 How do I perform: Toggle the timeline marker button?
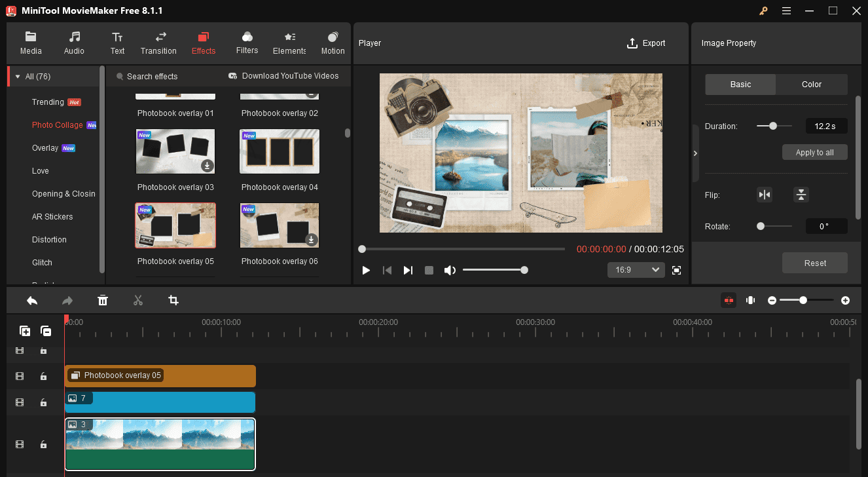[x=751, y=300]
